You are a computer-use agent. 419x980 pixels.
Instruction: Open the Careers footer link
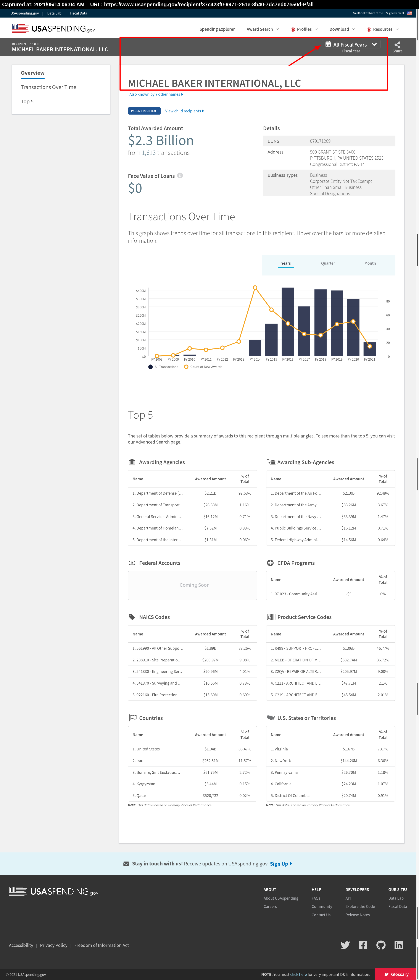(270, 907)
